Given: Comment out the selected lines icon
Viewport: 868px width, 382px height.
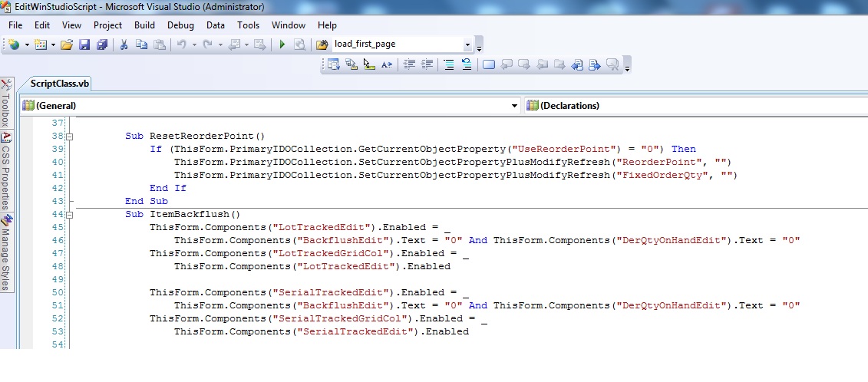Looking at the screenshot, I should (449, 64).
